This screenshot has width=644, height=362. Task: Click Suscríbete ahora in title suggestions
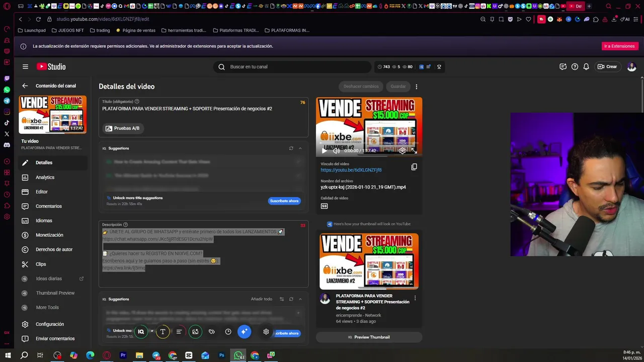pyautogui.click(x=284, y=201)
